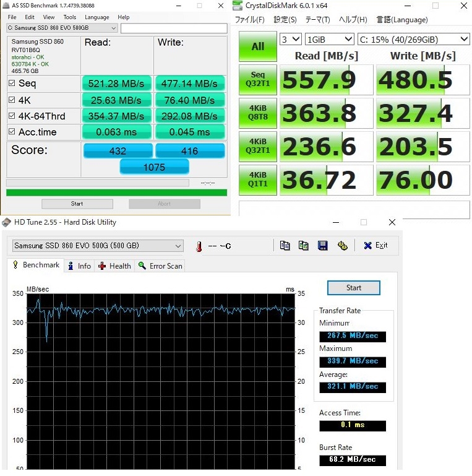472x476 pixels.
Task: Click Seq write value 477.14 MB/s
Action: click(189, 84)
